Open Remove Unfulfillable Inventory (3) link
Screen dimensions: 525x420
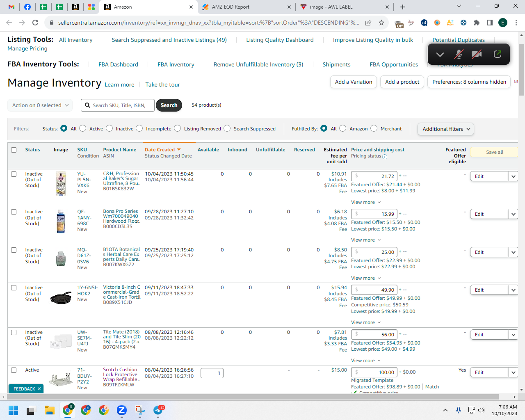coord(258,64)
